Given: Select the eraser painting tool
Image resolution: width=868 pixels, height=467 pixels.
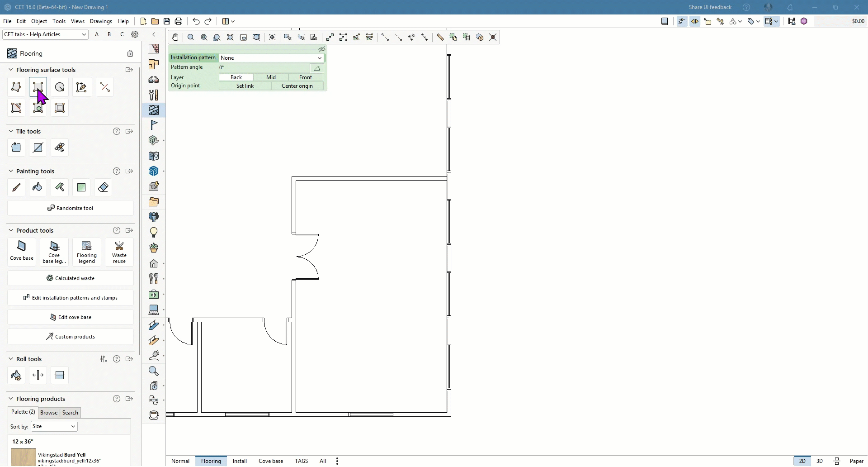Looking at the screenshot, I should [103, 187].
